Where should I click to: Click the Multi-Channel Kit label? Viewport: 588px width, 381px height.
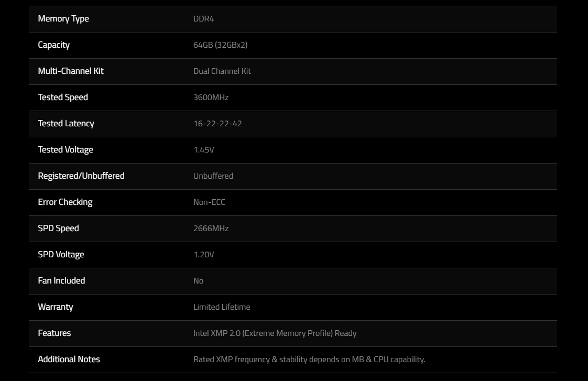[71, 71]
